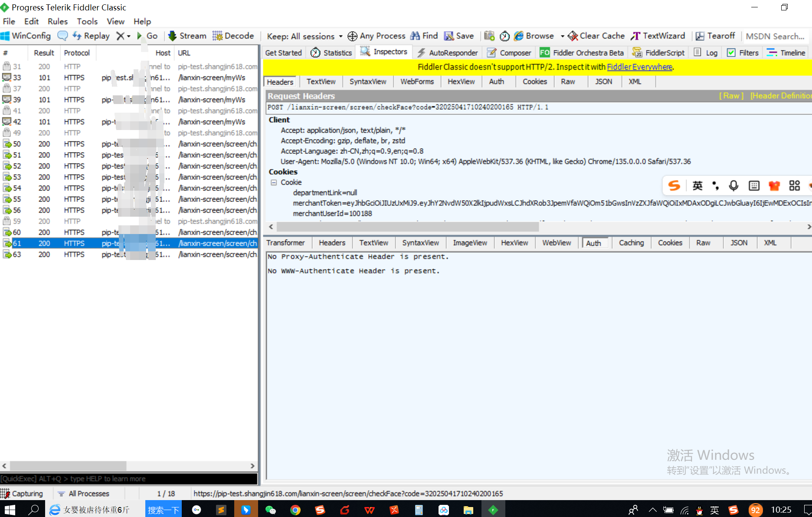Open the Header Definitions link

tap(781, 96)
